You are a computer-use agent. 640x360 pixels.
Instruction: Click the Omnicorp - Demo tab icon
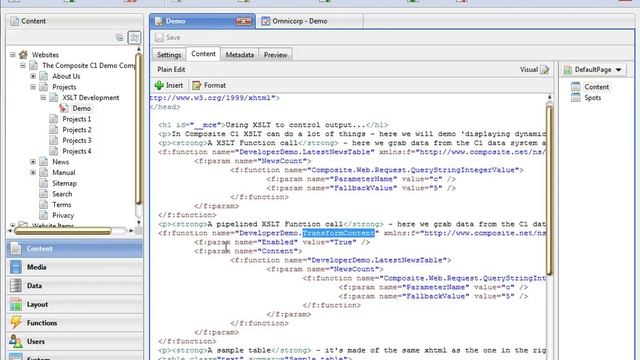266,21
